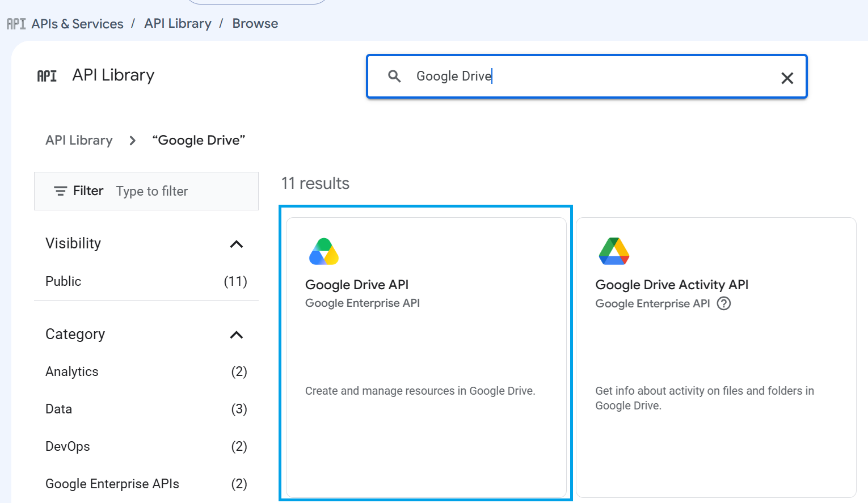Open the Google Drive API title
This screenshot has width=868, height=503.
coord(357,285)
